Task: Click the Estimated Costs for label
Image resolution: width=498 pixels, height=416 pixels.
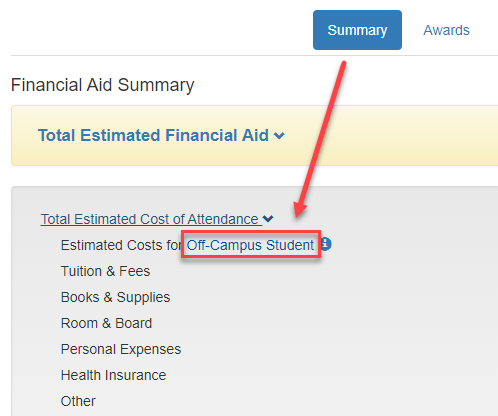Action: tap(121, 245)
